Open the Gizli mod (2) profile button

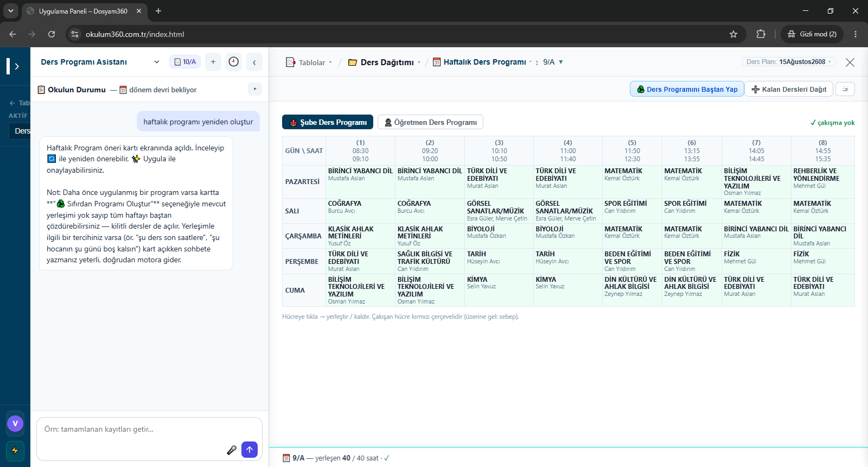(x=812, y=34)
